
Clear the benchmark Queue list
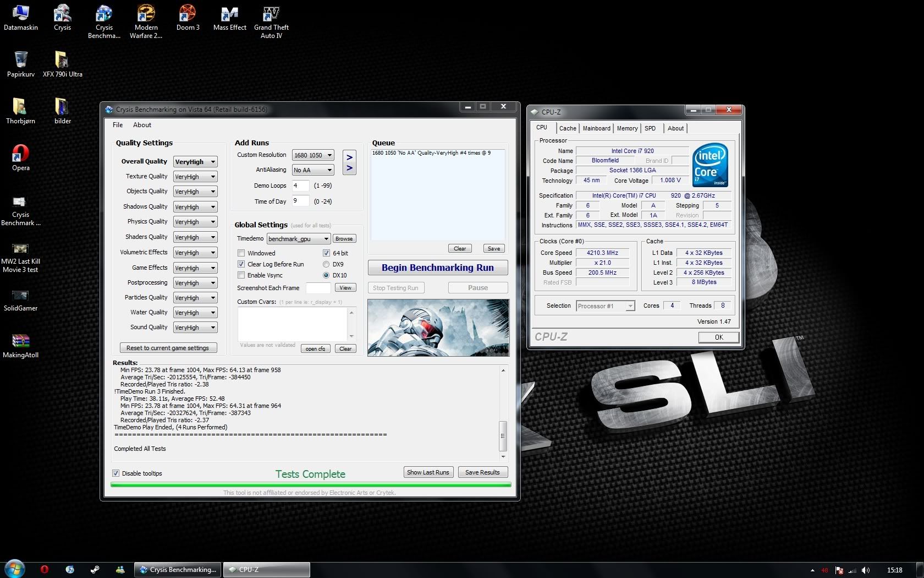point(460,248)
